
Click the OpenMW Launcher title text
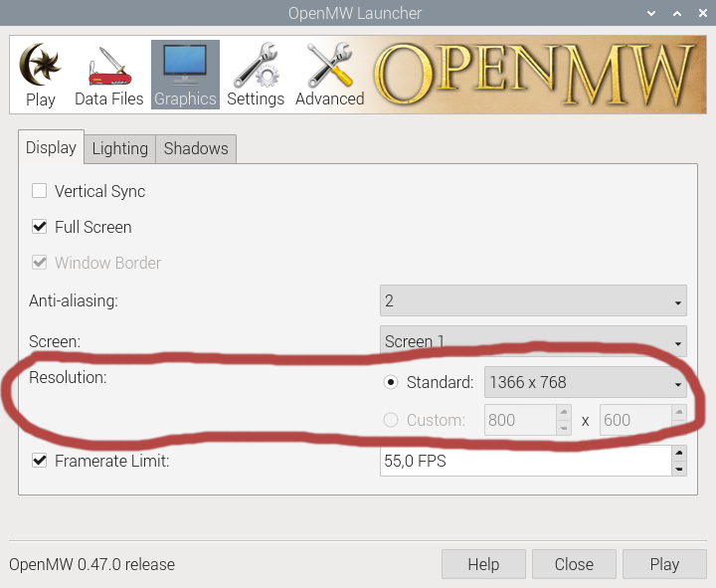coord(355,13)
